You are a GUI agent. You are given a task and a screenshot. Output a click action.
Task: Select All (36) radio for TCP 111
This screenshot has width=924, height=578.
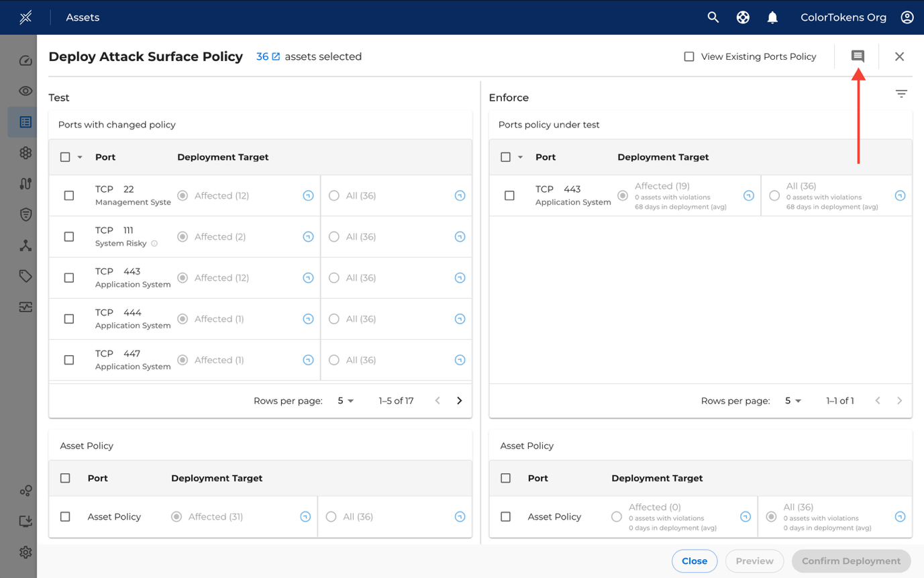pos(334,237)
